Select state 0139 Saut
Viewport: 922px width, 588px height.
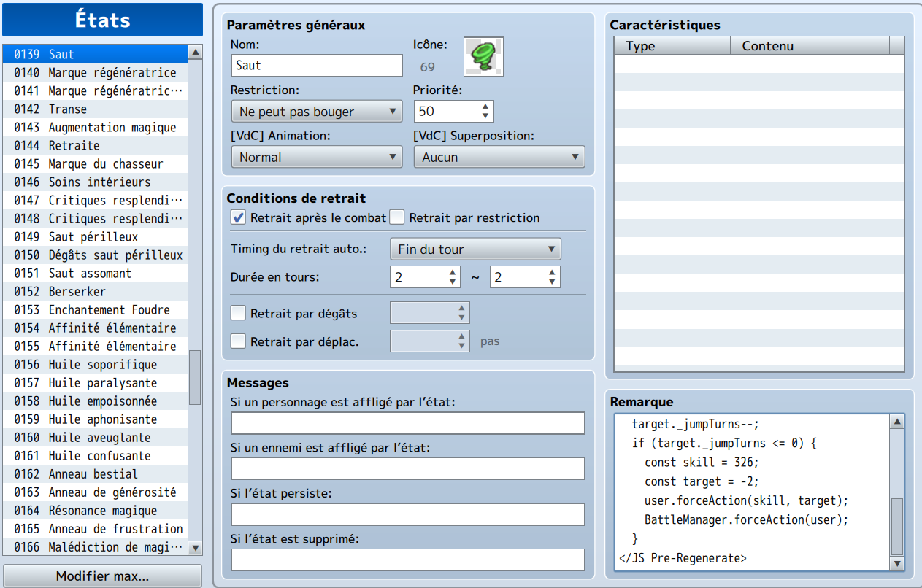[x=95, y=54]
